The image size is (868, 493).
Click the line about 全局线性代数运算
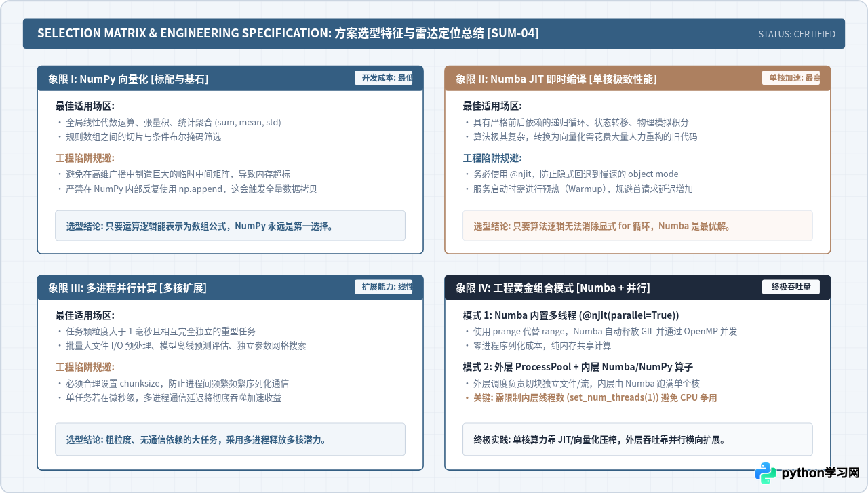click(169, 123)
